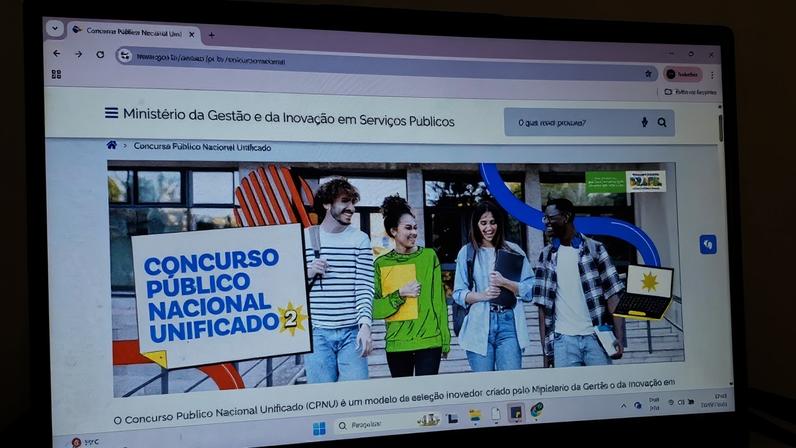Activate voice search microphone icon
Image resolution: width=796 pixels, height=448 pixels.
pyautogui.click(x=644, y=122)
